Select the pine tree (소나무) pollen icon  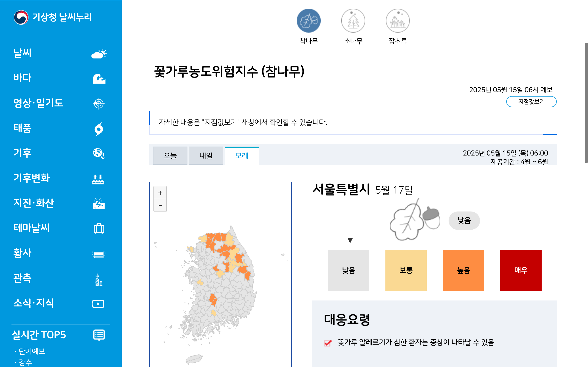(353, 21)
